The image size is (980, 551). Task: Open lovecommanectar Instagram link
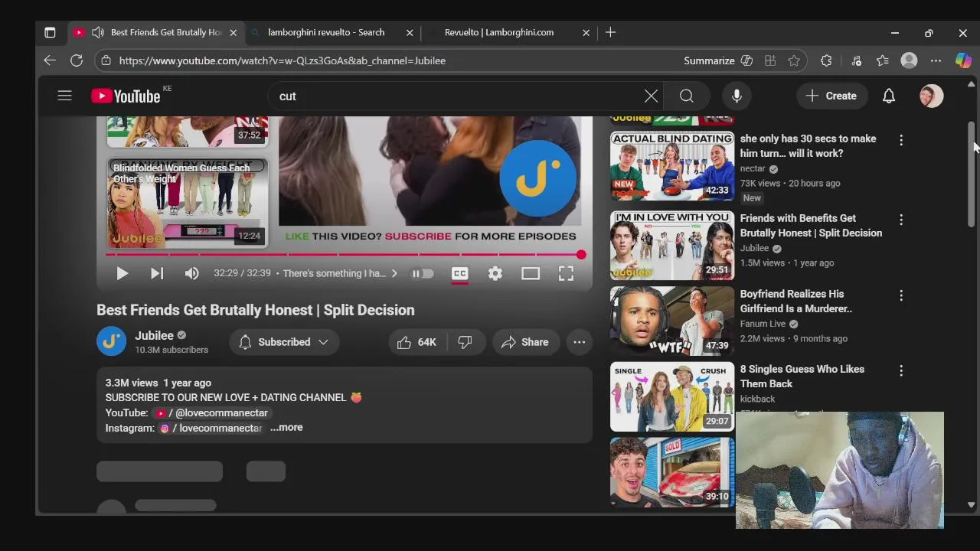click(211, 428)
